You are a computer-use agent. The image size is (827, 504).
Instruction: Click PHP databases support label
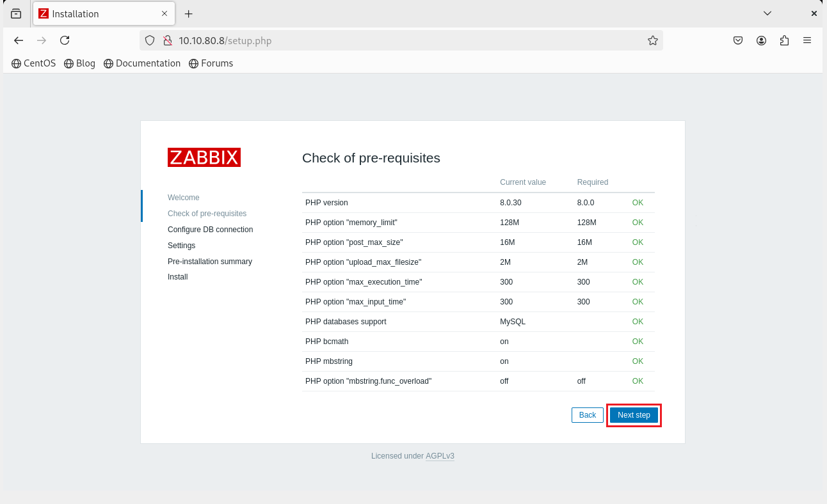(346, 322)
